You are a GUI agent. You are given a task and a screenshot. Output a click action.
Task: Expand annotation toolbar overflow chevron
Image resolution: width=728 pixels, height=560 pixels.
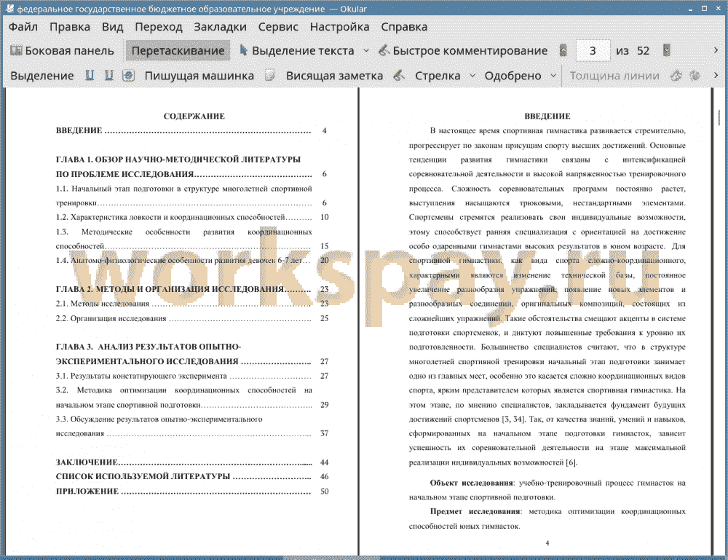(x=716, y=75)
